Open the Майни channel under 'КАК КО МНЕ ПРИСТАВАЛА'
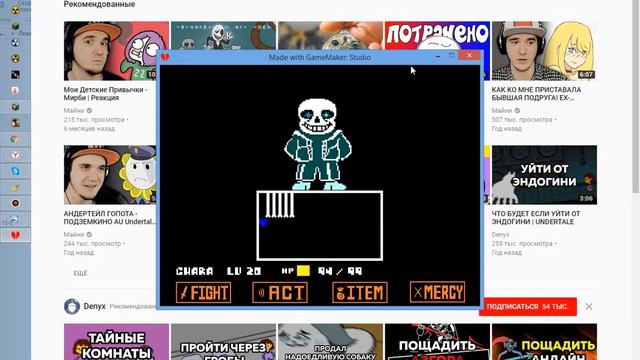Image resolution: width=640 pixels, height=360 pixels. [x=502, y=111]
